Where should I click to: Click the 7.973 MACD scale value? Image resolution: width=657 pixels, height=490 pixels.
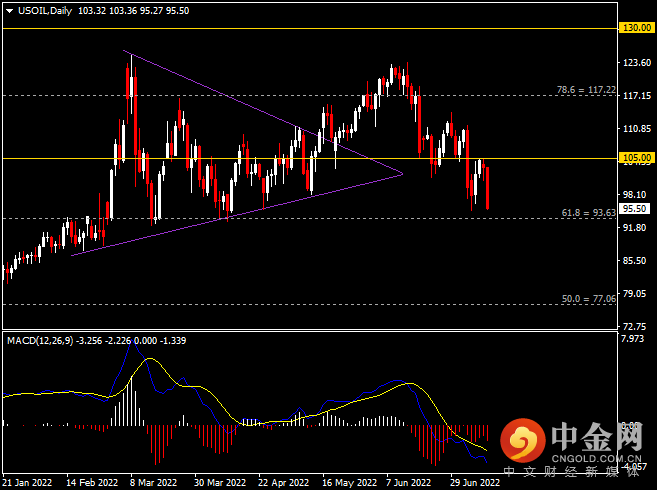pyautogui.click(x=633, y=339)
